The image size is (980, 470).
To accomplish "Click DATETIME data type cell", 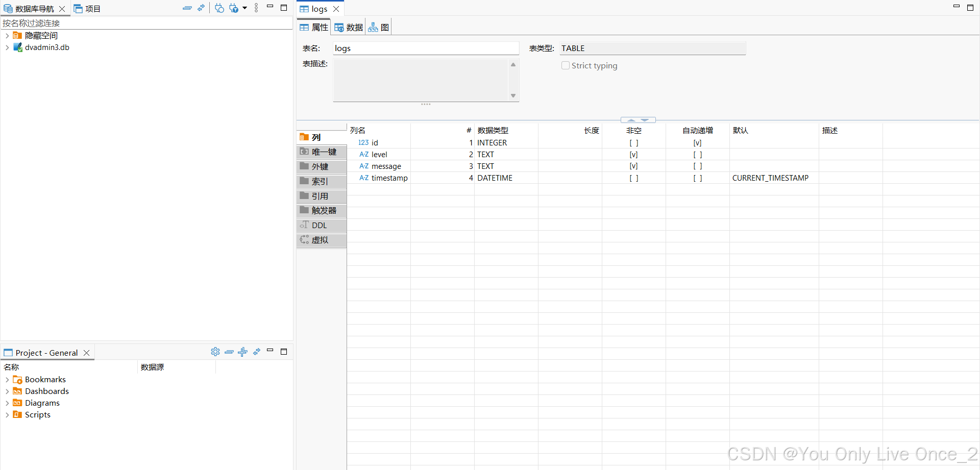I will (506, 178).
